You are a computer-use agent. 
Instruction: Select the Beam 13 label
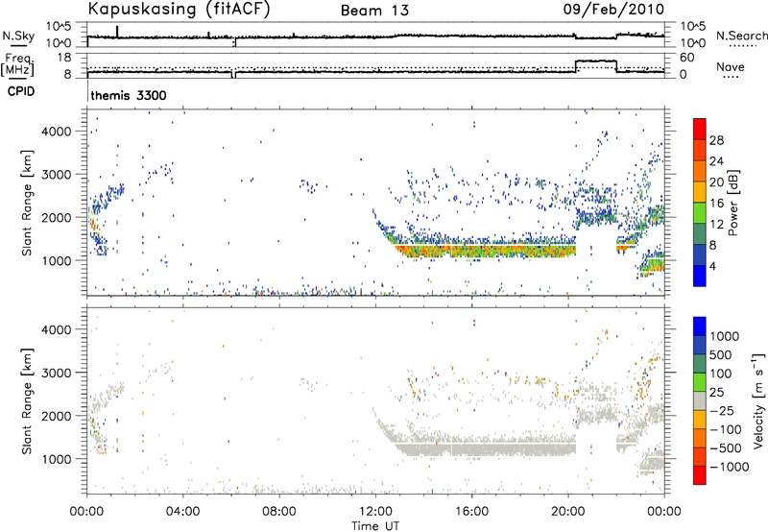(x=374, y=11)
